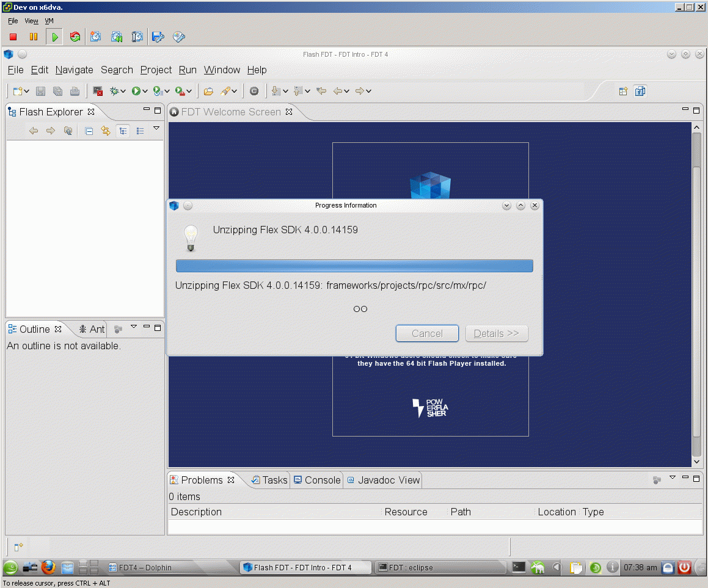Switch to FDT4 – Dolphin taskbar window
This screenshot has height=588, width=708.
click(x=172, y=567)
